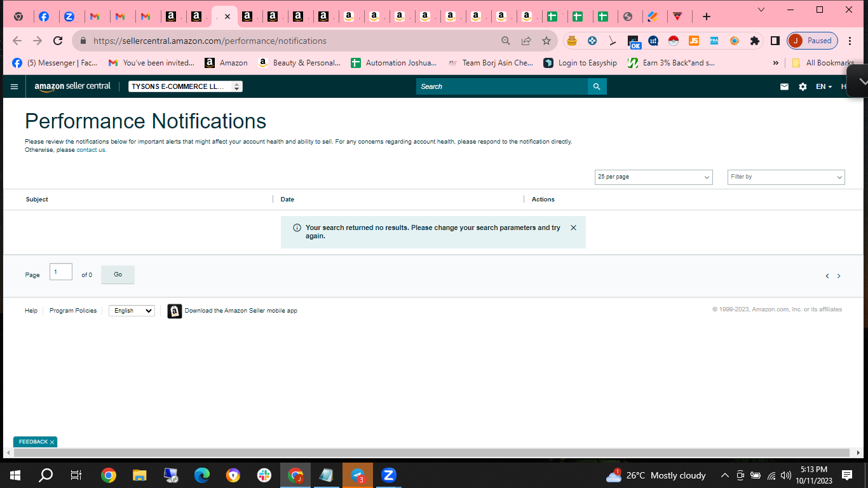Open the English language selector in footer
Screen dimensions: 868x488
click(x=132, y=311)
